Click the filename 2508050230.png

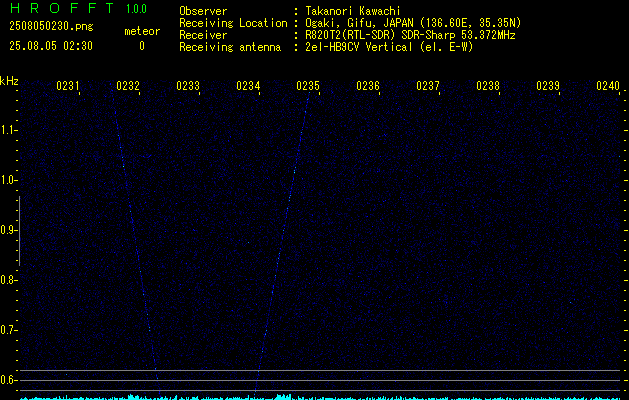click(x=51, y=27)
